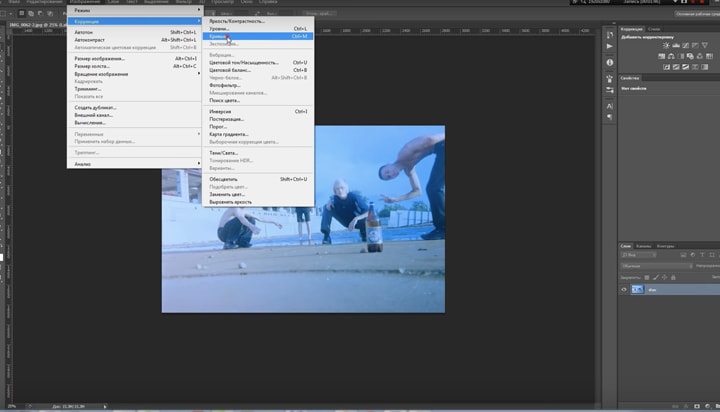Apply Автоконтраст from the Image menu

pos(135,40)
